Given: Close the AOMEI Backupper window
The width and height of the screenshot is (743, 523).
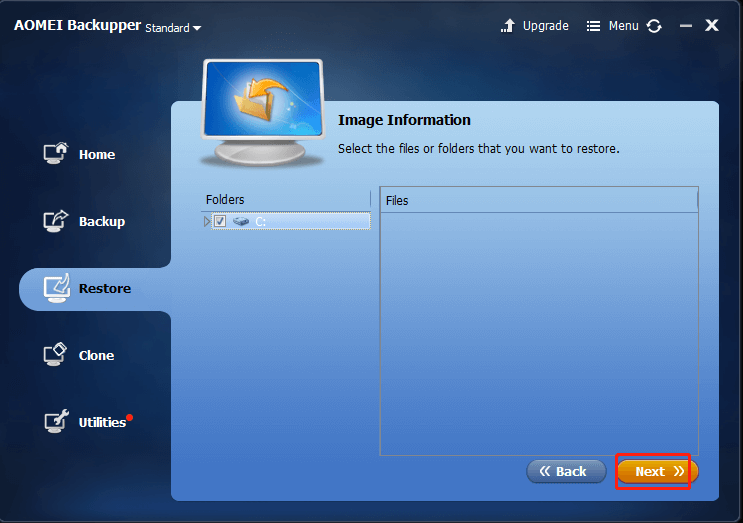Looking at the screenshot, I should click(x=712, y=25).
